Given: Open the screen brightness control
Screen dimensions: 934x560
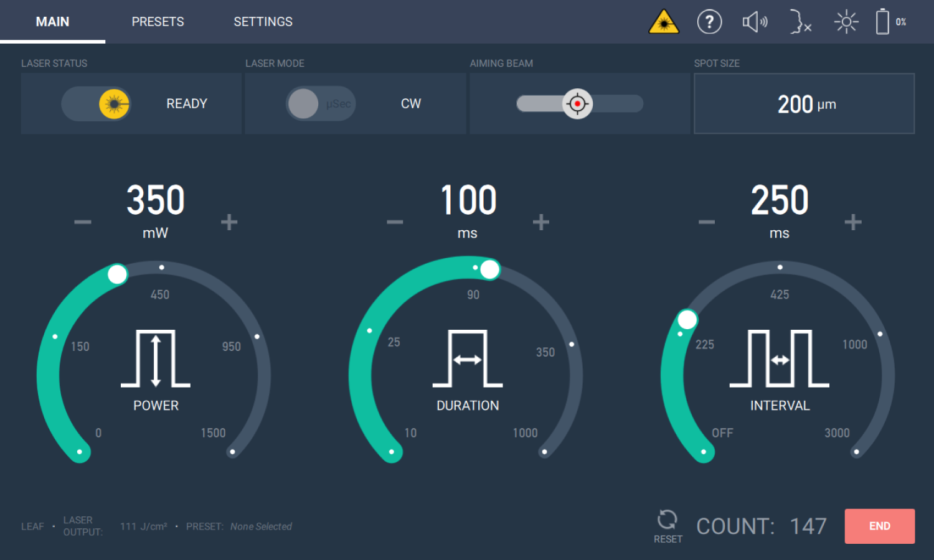Looking at the screenshot, I should coord(846,21).
